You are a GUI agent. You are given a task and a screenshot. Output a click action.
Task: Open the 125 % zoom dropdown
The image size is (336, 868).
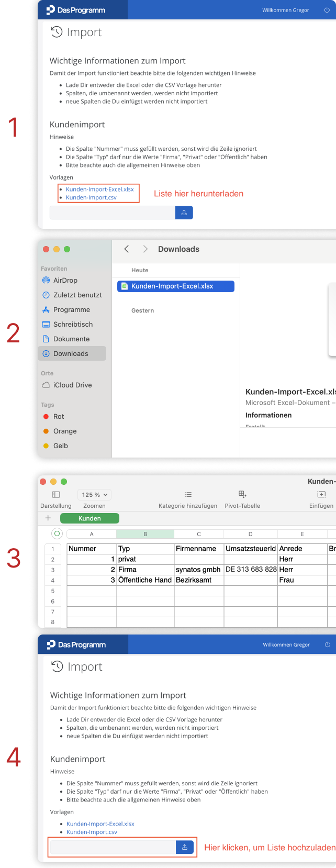point(95,495)
